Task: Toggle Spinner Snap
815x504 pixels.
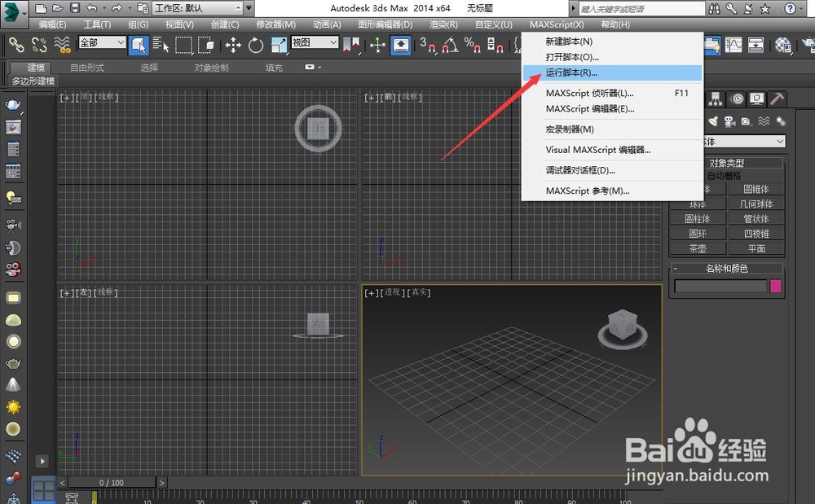Action: [x=495, y=45]
